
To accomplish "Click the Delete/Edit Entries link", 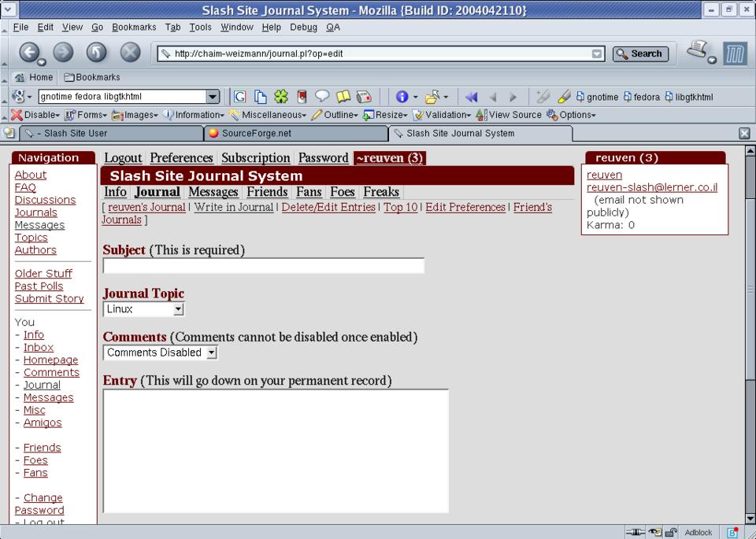I will pos(328,207).
